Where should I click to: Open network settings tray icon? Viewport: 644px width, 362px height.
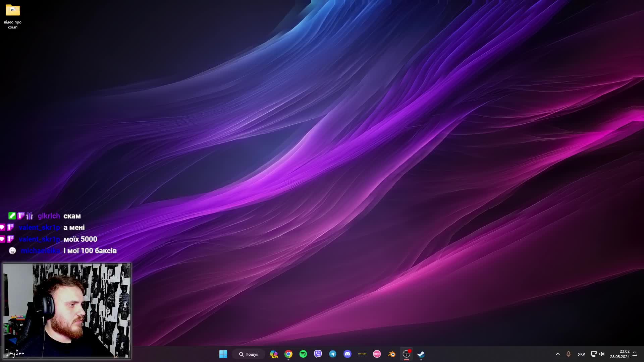pyautogui.click(x=594, y=354)
